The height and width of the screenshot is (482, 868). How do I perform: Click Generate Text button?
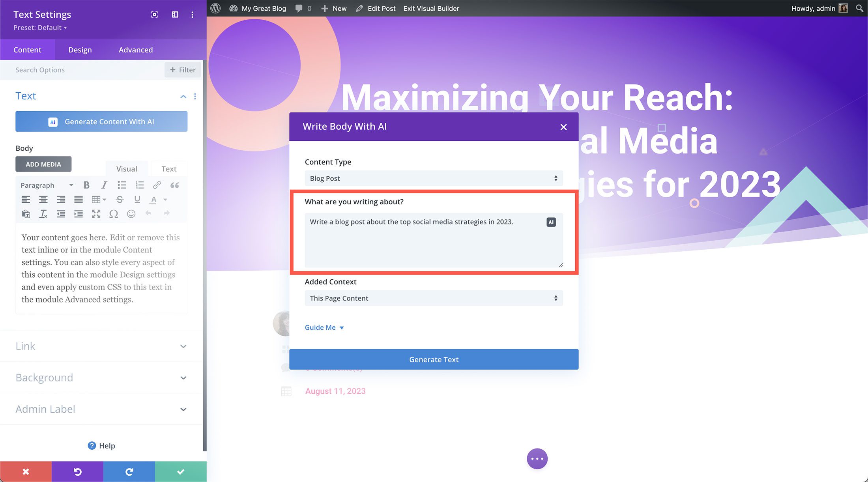pos(433,359)
